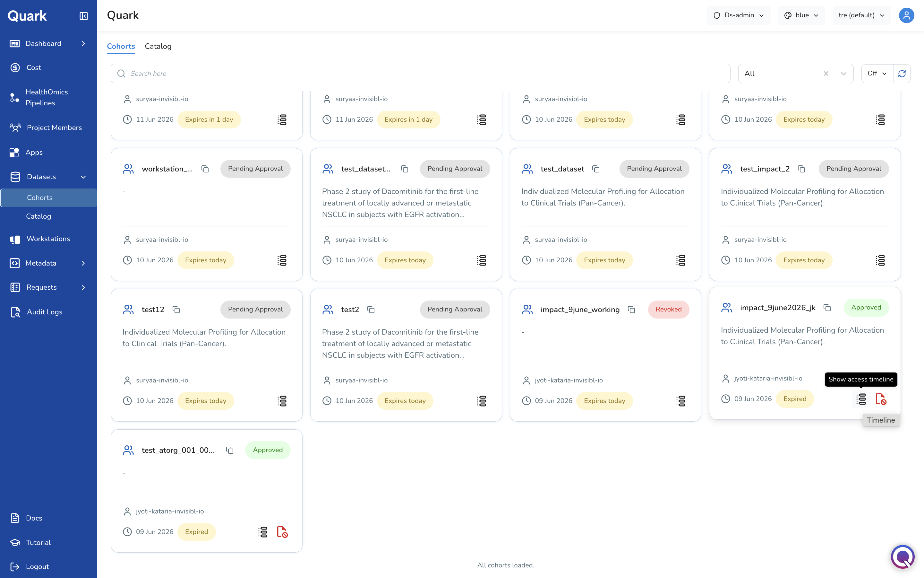Open the chat assistant bubble

pos(903,556)
